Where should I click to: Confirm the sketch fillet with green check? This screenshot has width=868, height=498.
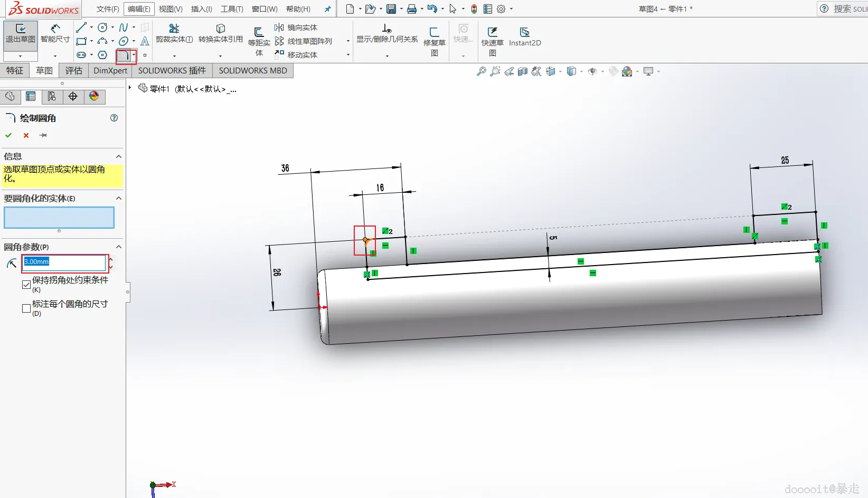point(8,135)
